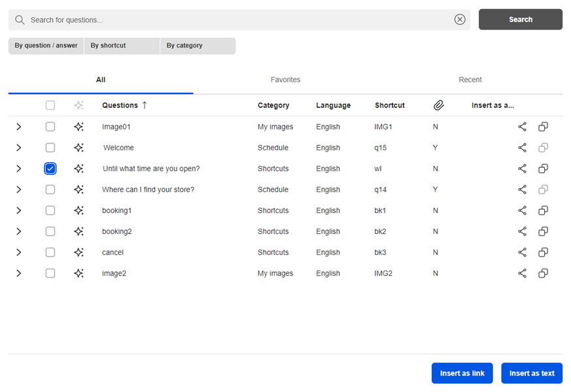Screen dimensions: 571x392
Task: Expand the Image01 row
Action: [x=18, y=127]
